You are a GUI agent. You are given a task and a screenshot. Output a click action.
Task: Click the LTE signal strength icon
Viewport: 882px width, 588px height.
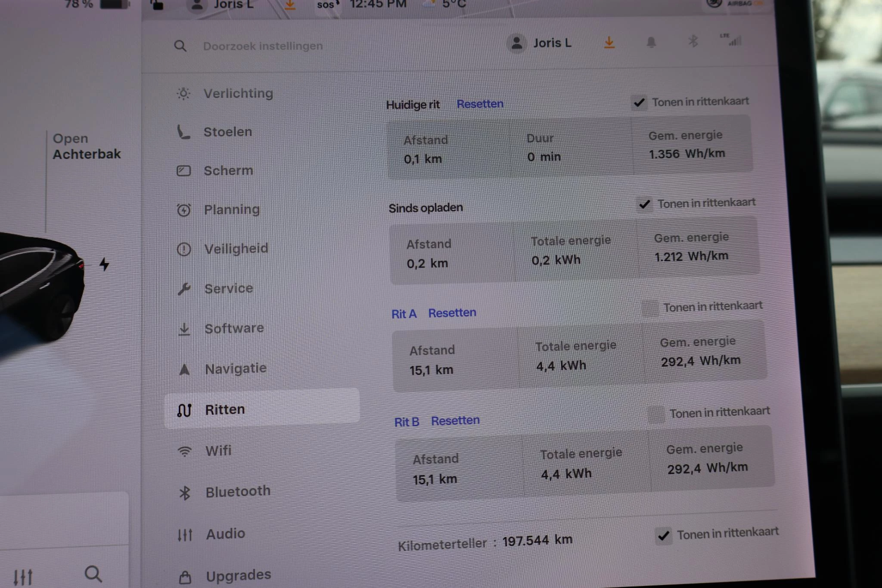[731, 40]
